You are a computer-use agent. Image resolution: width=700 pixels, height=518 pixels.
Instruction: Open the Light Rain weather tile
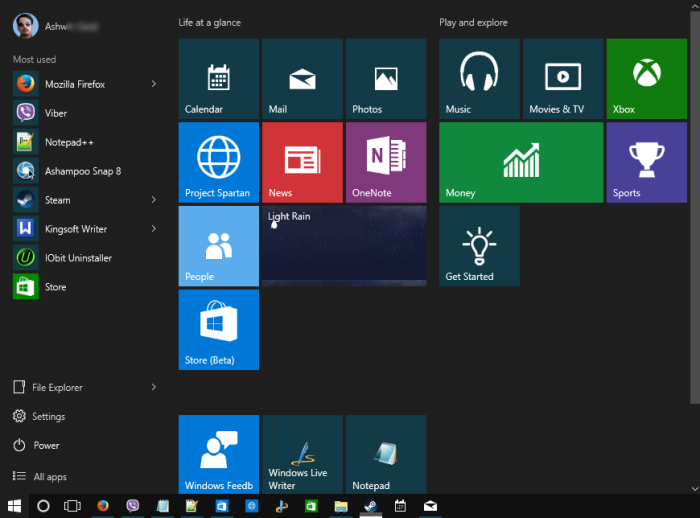(344, 246)
